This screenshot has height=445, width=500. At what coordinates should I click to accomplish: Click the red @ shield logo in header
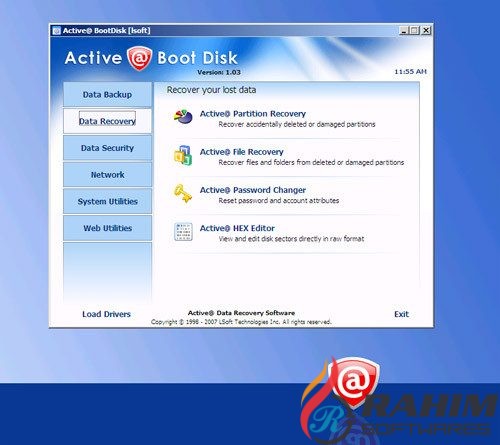tap(139, 58)
